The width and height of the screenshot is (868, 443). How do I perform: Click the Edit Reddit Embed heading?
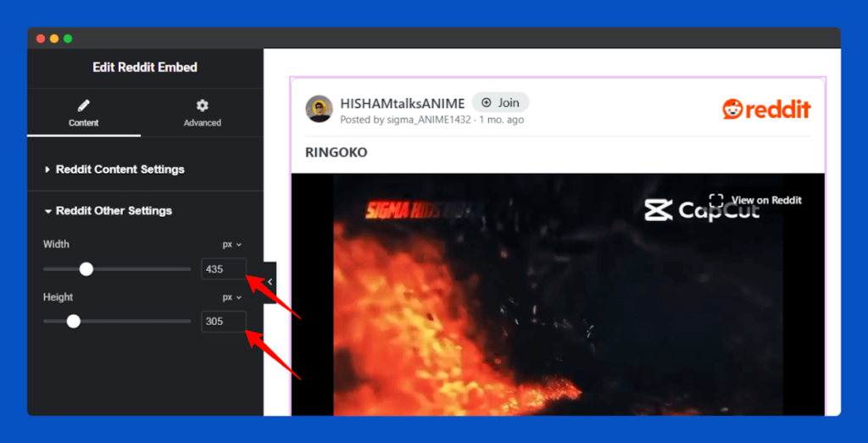tap(145, 68)
